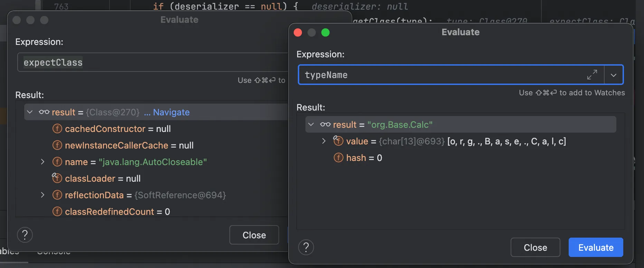Click the watch glasses icon beside "org.Base.Calc"
The image size is (644, 268).
(x=325, y=124)
